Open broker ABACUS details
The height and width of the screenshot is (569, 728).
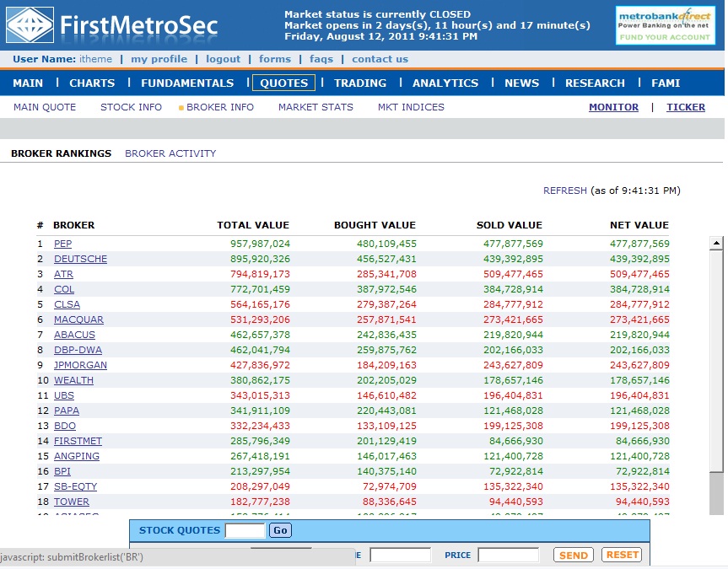tap(74, 335)
